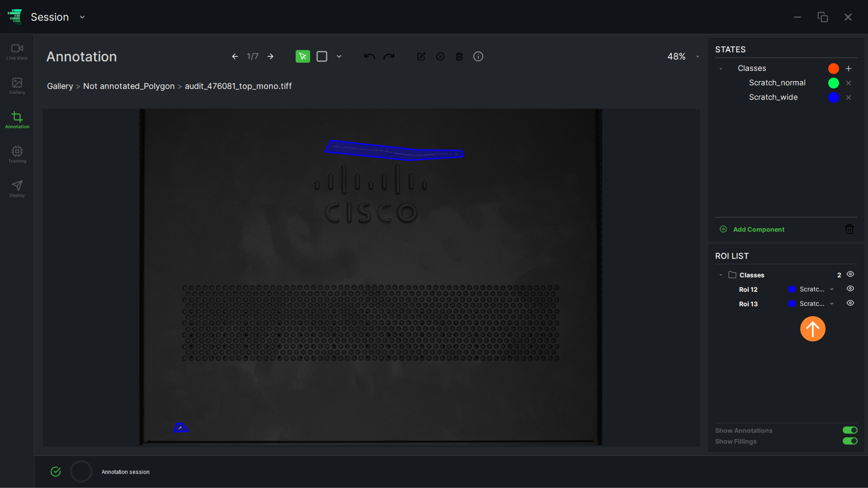Undo the last annotation action
Screen dimensions: 868x488
[x=369, y=57]
